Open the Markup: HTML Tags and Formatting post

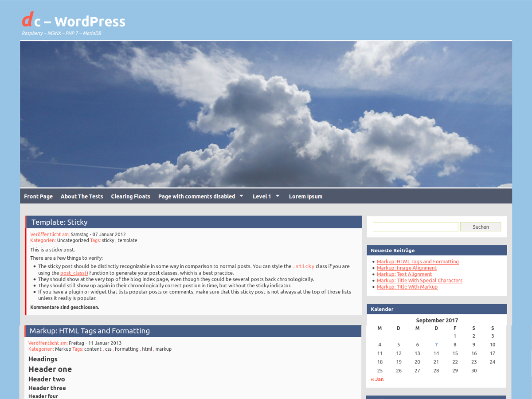pos(418,261)
